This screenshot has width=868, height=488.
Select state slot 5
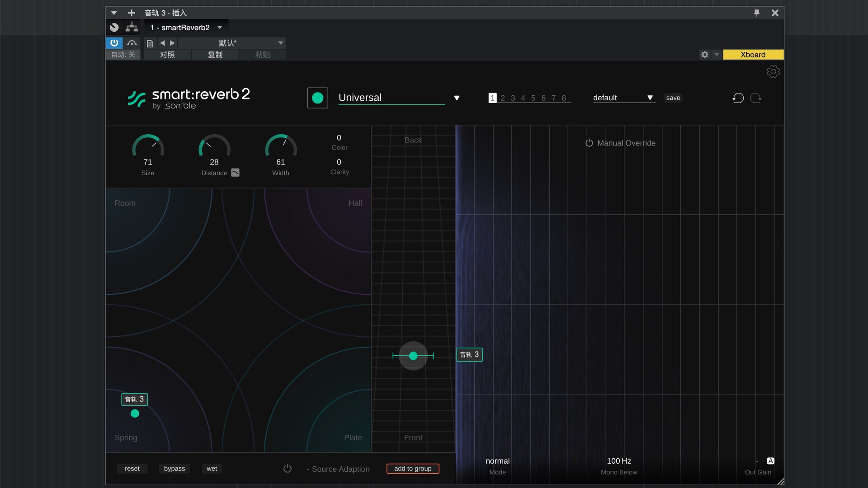coord(533,98)
